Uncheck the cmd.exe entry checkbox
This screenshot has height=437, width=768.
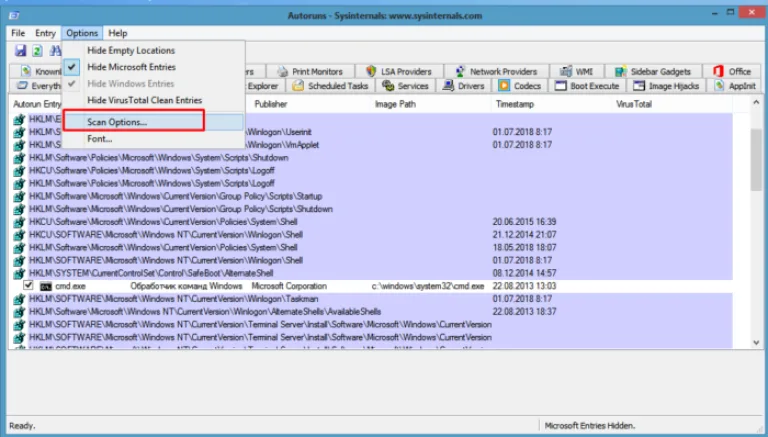tap(28, 285)
